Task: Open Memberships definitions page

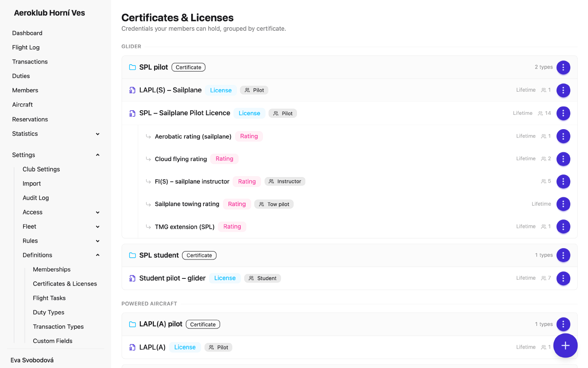Action: point(52,270)
